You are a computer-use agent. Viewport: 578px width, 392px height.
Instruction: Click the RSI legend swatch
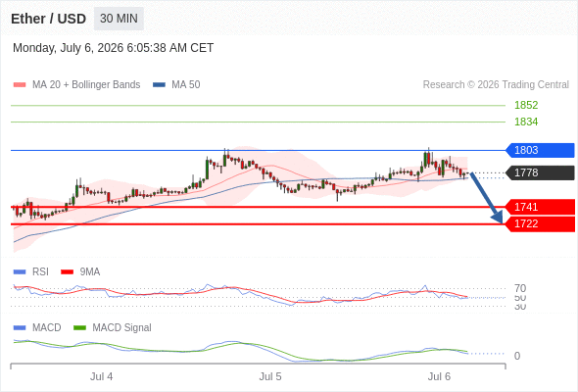point(20,272)
